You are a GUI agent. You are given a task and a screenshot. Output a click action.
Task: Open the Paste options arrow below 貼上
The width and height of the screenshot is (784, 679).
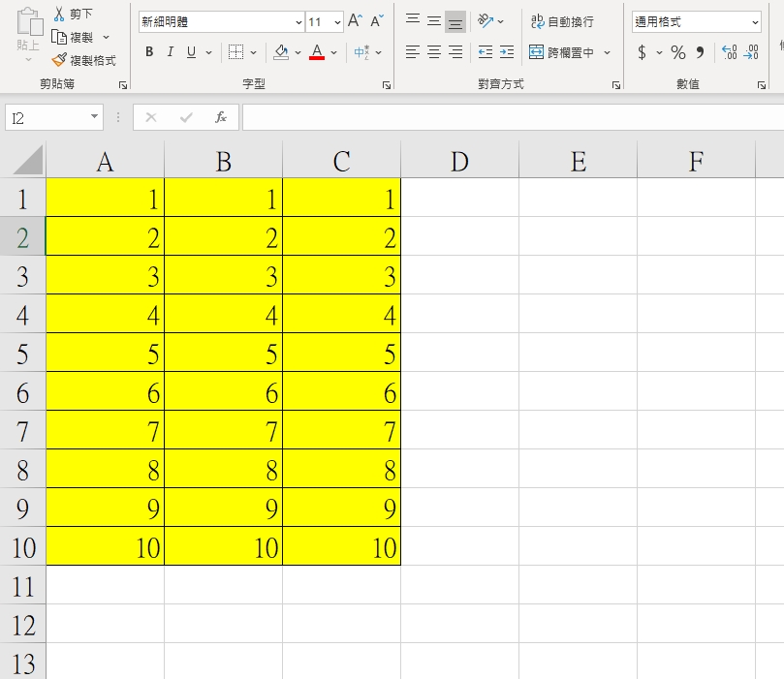tap(28, 59)
